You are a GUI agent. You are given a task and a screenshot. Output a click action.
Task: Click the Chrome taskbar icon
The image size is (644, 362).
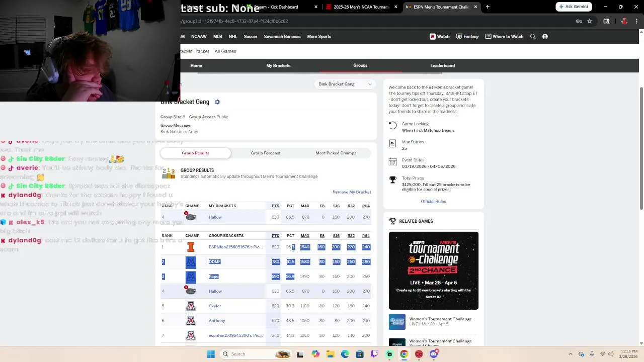pyautogui.click(x=404, y=354)
